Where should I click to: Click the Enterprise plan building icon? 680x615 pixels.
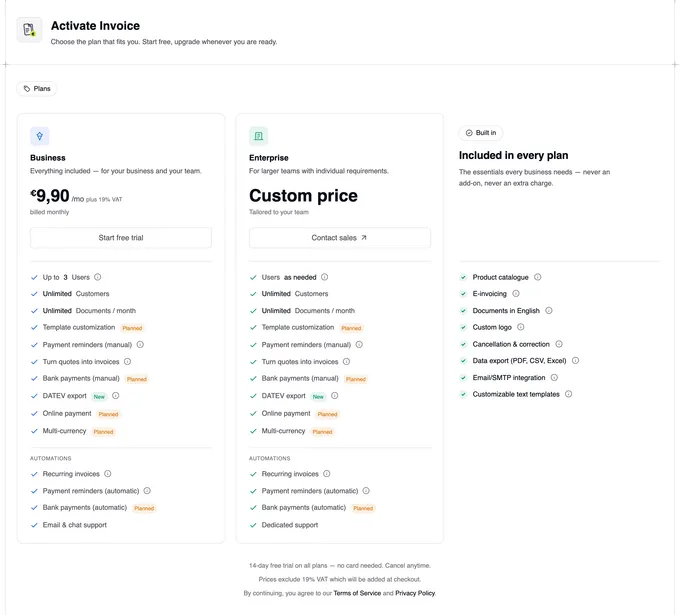pos(258,136)
